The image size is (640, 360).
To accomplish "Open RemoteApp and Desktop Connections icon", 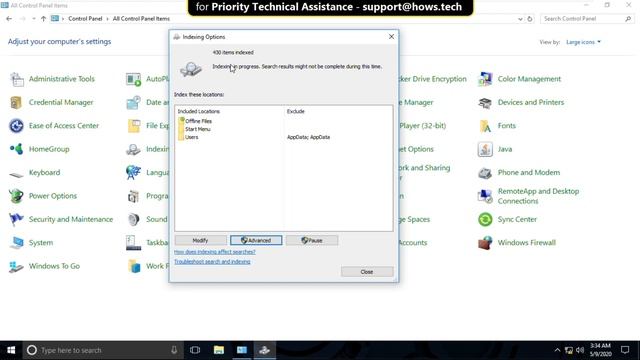I will pyautogui.click(x=485, y=196).
